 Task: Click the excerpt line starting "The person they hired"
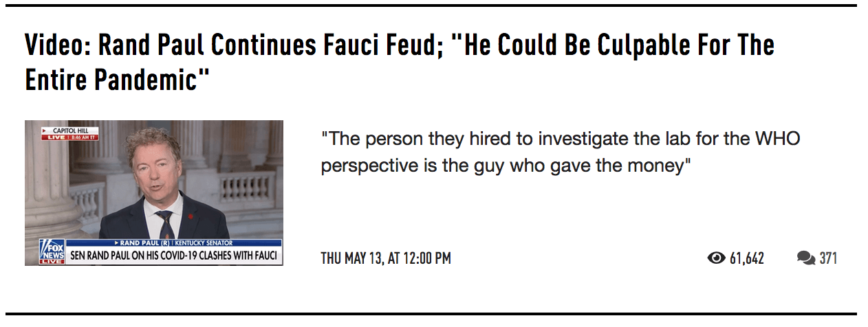coord(561,139)
